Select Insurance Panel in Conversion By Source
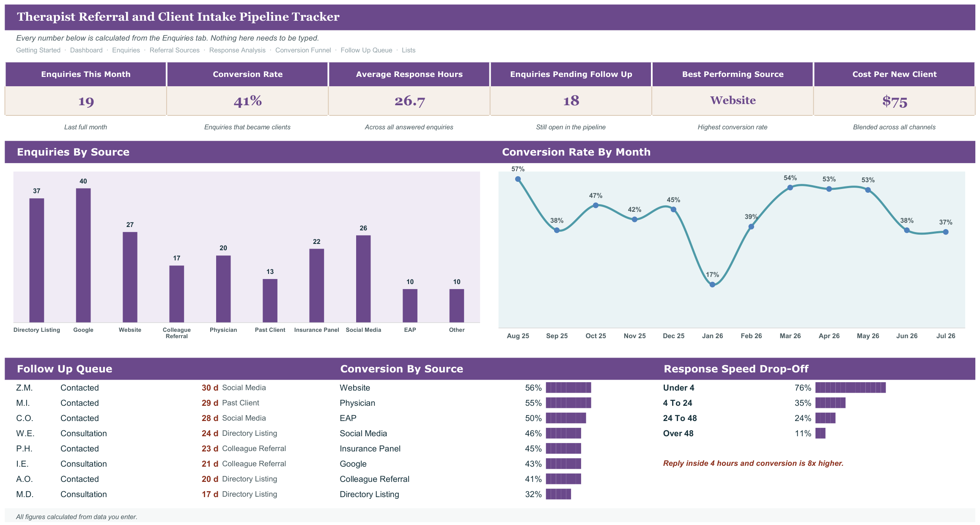The height and width of the screenshot is (525, 980). coord(370,449)
